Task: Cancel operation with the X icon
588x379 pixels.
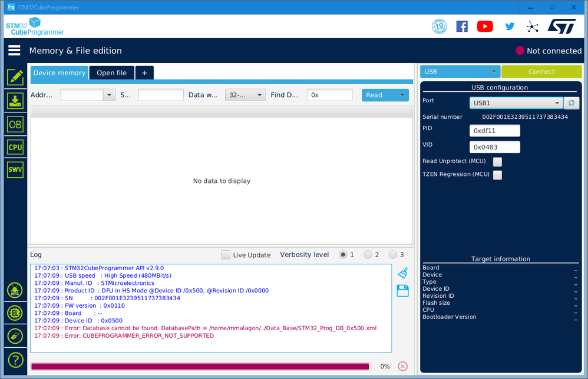Action: [x=403, y=366]
